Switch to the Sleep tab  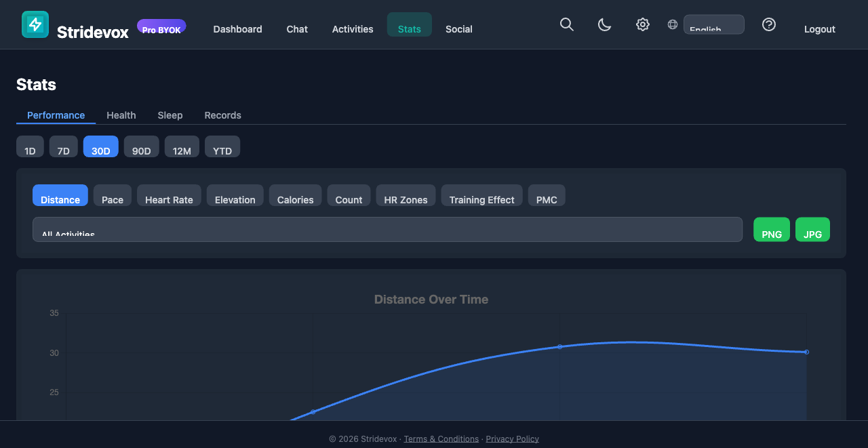coord(170,115)
